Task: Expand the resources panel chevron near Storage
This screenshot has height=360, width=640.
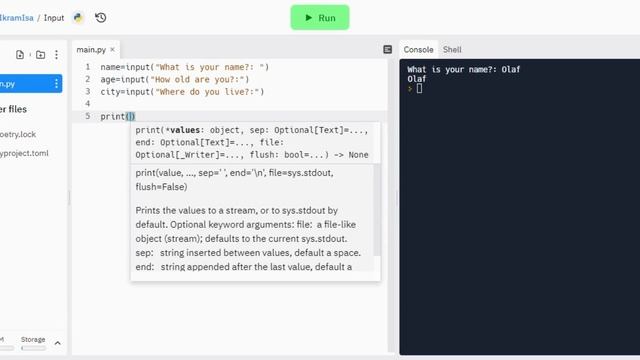Action: [58, 343]
